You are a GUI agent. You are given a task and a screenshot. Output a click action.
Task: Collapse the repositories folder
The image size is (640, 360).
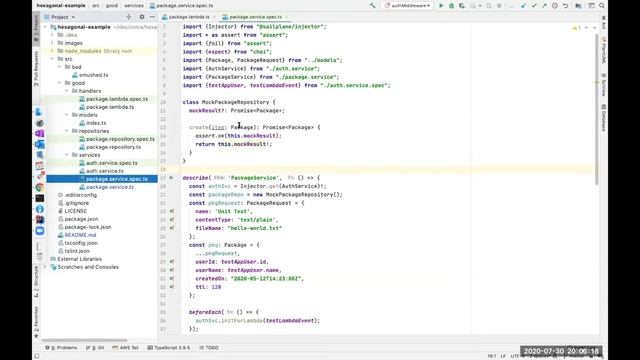tap(67, 131)
